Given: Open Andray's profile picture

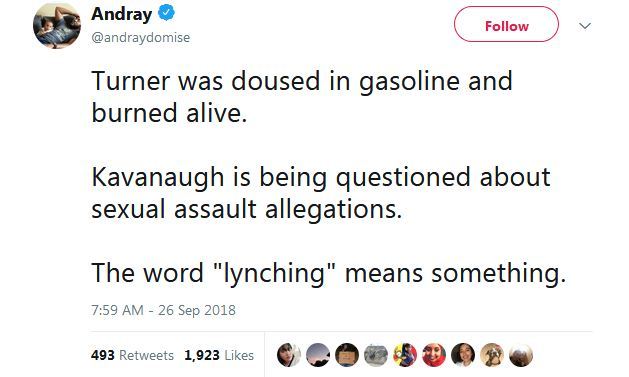Looking at the screenshot, I should [x=57, y=25].
